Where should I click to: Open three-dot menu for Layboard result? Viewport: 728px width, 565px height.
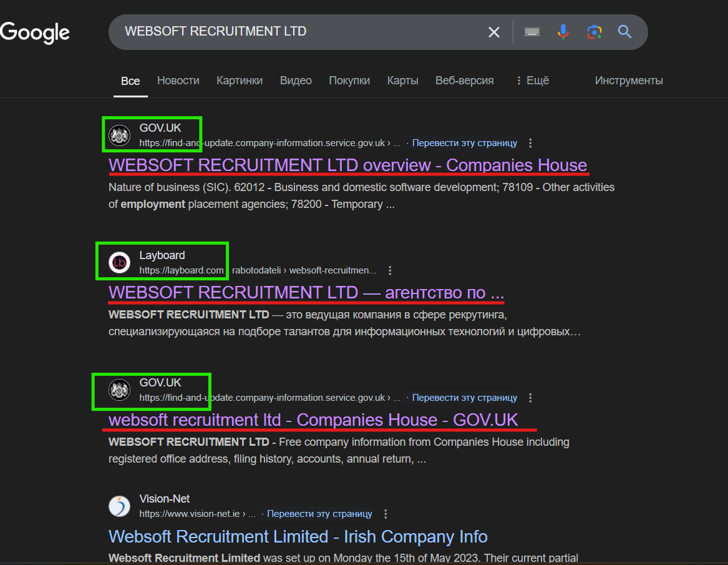[x=390, y=270]
